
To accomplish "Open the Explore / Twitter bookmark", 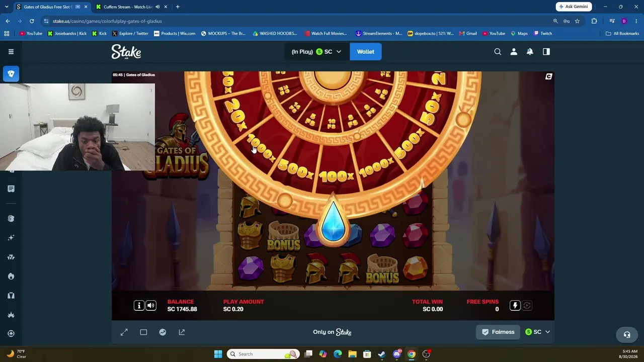I will pos(130,34).
